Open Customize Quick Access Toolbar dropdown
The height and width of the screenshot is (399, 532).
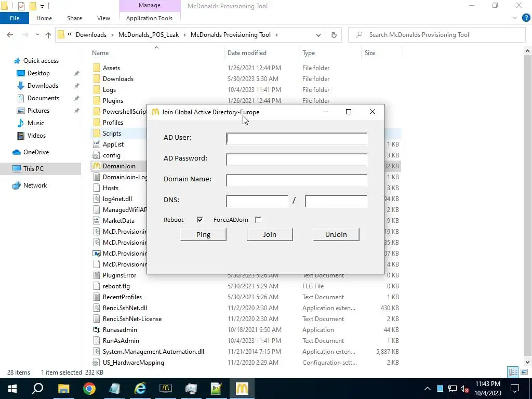point(42,6)
